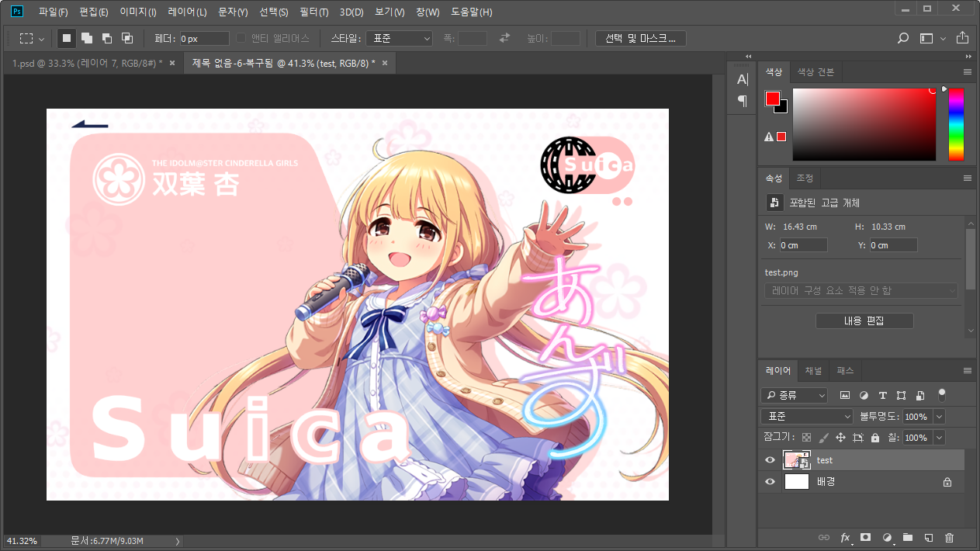Open the 스타일 dropdown

(399, 38)
